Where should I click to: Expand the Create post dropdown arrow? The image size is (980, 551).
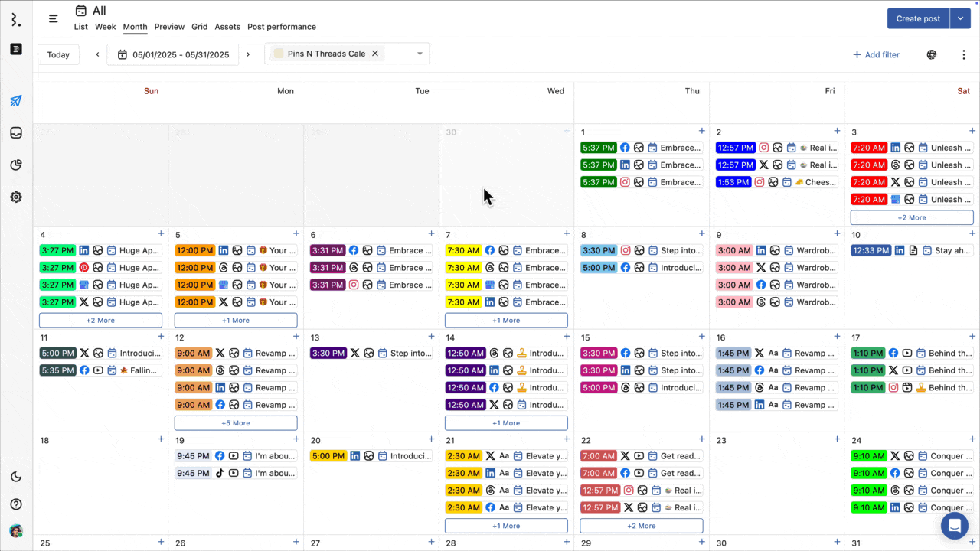960,18
